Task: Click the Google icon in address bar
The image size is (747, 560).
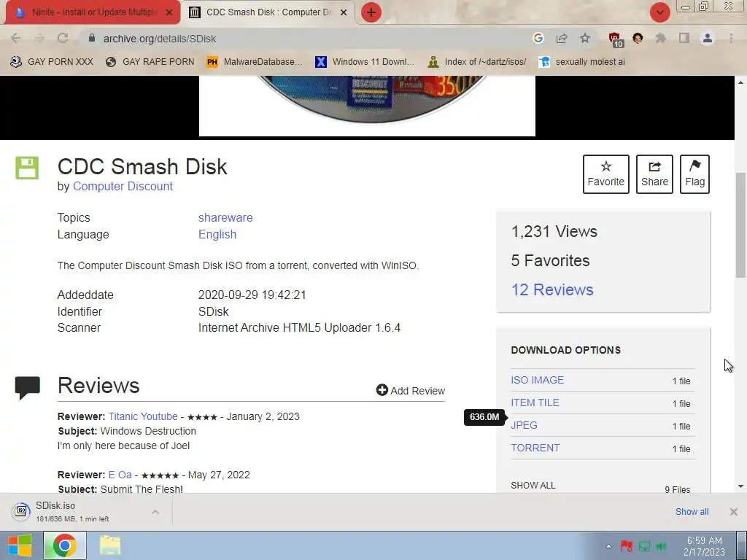Action: [x=538, y=38]
